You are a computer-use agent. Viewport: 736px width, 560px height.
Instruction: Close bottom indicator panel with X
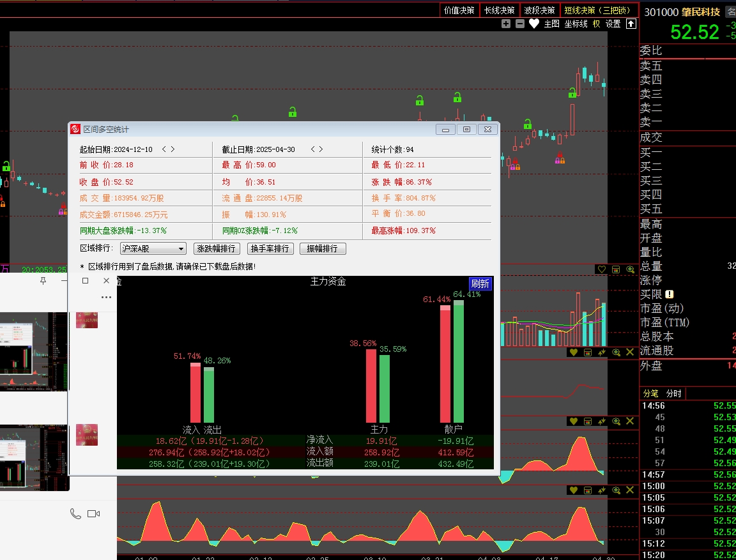630,490
